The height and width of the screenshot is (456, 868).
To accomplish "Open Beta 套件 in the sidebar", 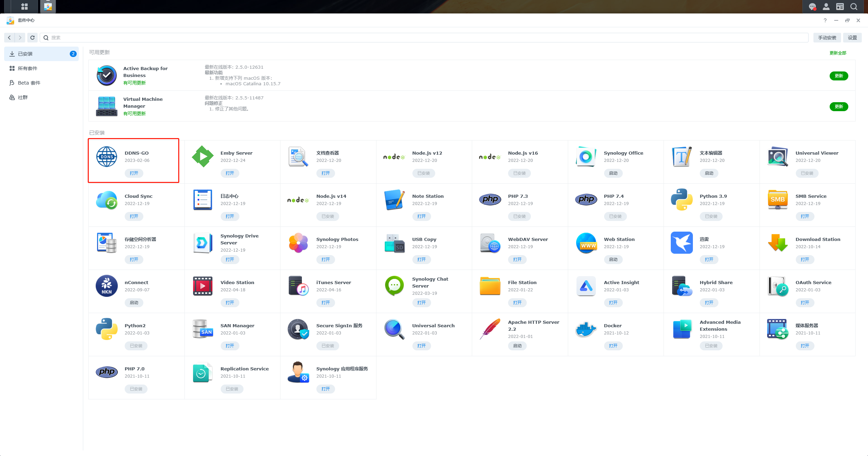I will coord(29,83).
